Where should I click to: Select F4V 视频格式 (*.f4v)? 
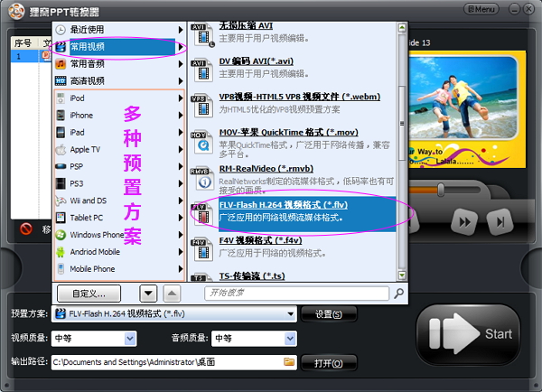(261, 240)
